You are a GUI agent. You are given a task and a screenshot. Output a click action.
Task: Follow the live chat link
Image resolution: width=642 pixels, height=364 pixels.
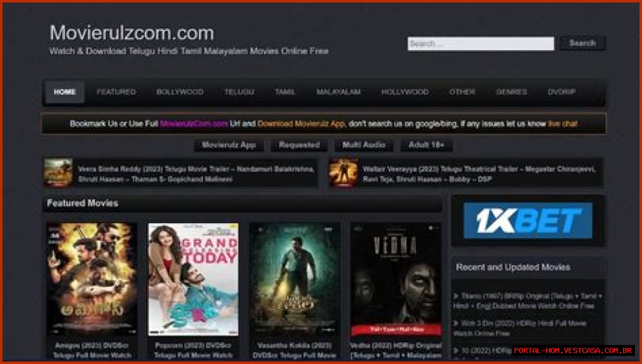click(562, 123)
